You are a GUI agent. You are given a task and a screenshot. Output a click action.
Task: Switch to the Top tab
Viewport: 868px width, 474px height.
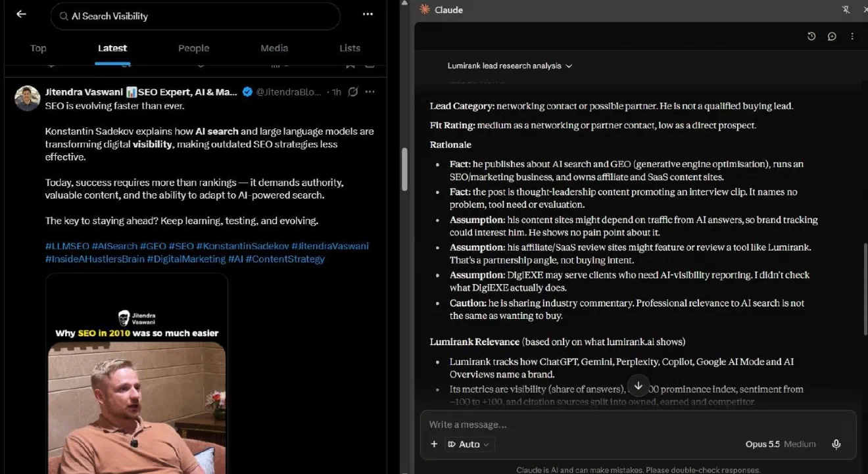[x=38, y=48]
